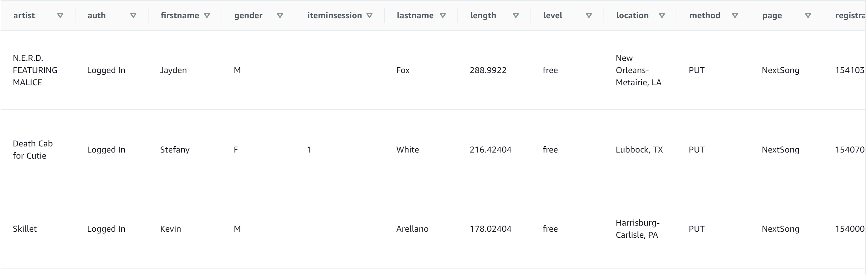
Task: Click the NextSong page value for Kevin
Action: [781, 229]
